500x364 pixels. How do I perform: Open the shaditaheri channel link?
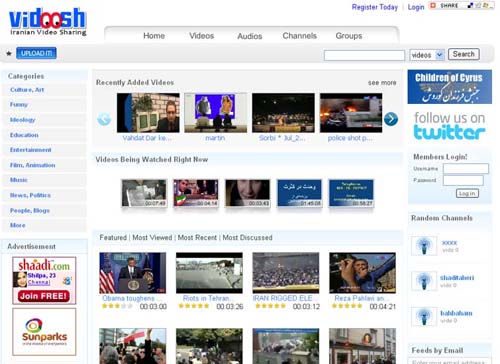coord(457,278)
